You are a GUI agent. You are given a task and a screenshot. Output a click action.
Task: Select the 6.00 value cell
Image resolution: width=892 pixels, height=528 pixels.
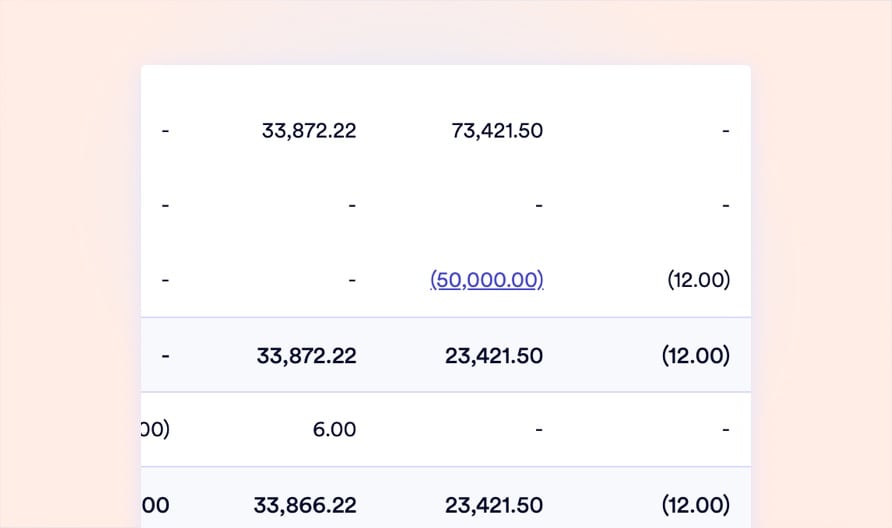point(335,430)
